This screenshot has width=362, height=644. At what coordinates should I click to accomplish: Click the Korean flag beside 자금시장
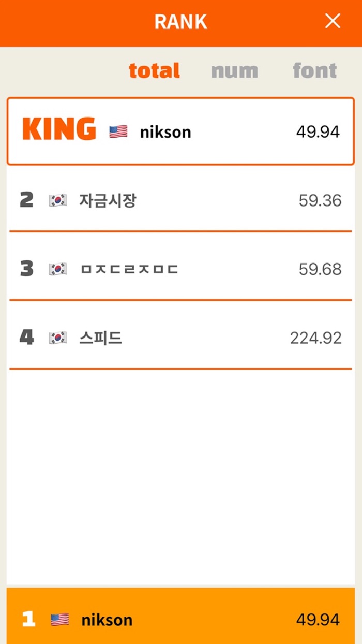point(58,200)
